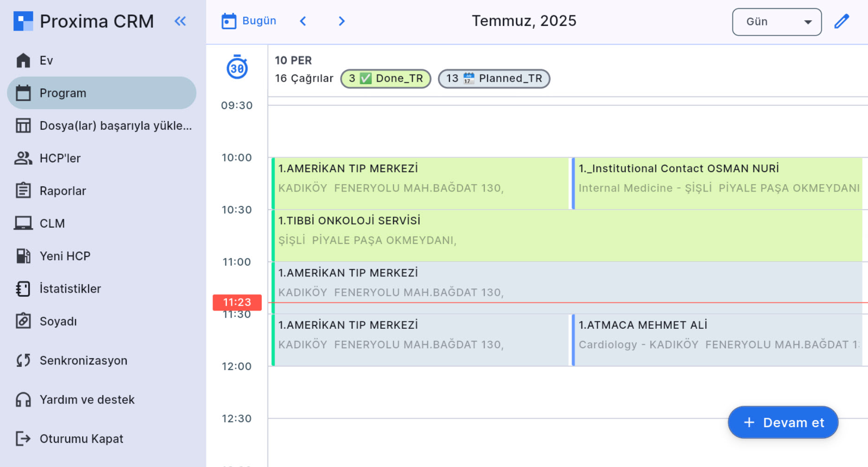Click the red 11:23 current time marker
868x467 pixels.
pos(237,302)
